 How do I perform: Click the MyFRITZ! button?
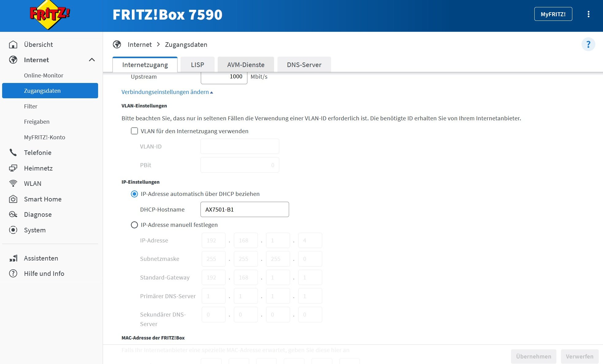(x=553, y=14)
